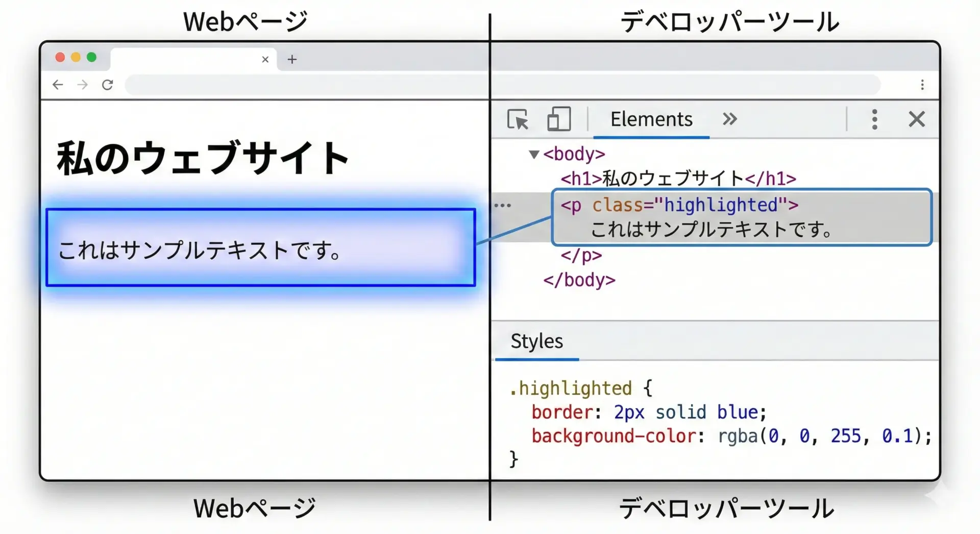This screenshot has width=980, height=534.
Task: Click the browser address bar
Action: [x=502, y=85]
